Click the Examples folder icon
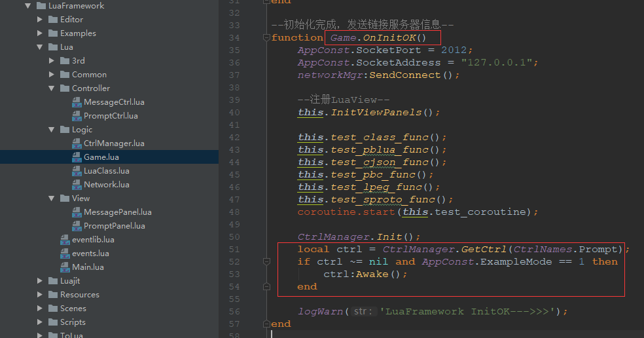The height and width of the screenshot is (338, 644). click(53, 33)
